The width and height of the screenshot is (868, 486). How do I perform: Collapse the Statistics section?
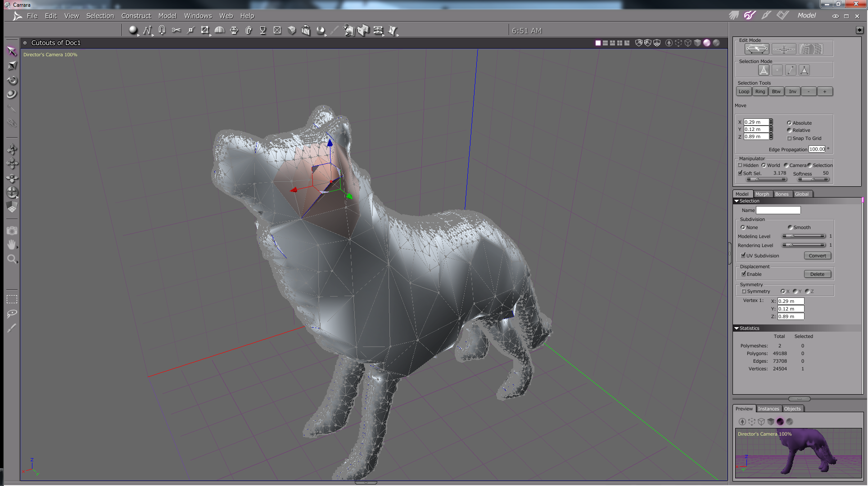(737, 328)
